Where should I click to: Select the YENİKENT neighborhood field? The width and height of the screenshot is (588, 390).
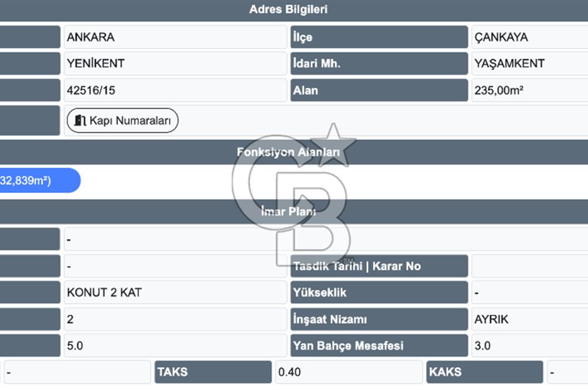pos(175,63)
